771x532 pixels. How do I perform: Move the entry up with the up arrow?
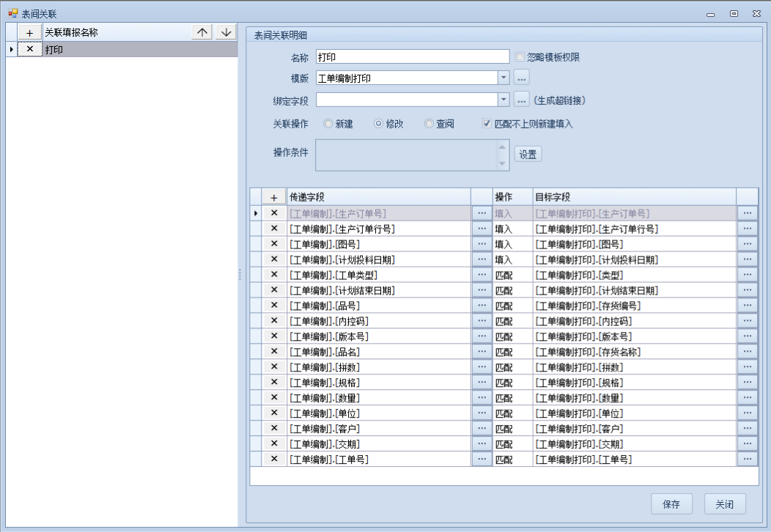click(202, 32)
